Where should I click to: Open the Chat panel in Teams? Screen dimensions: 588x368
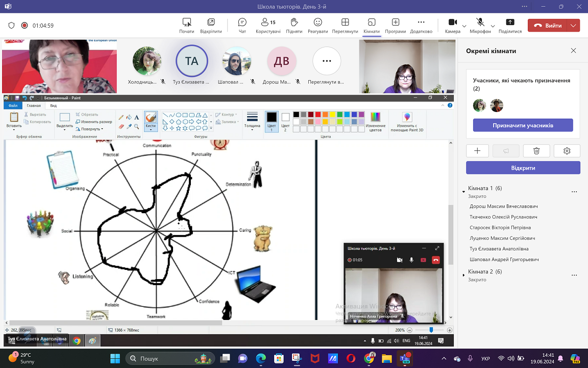pos(242,26)
